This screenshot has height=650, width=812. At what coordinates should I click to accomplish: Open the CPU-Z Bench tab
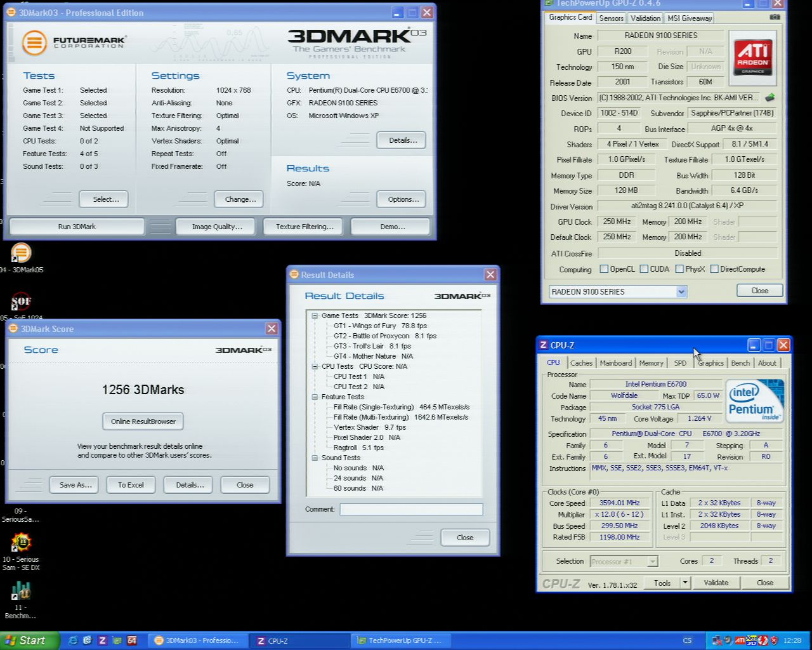(x=740, y=363)
